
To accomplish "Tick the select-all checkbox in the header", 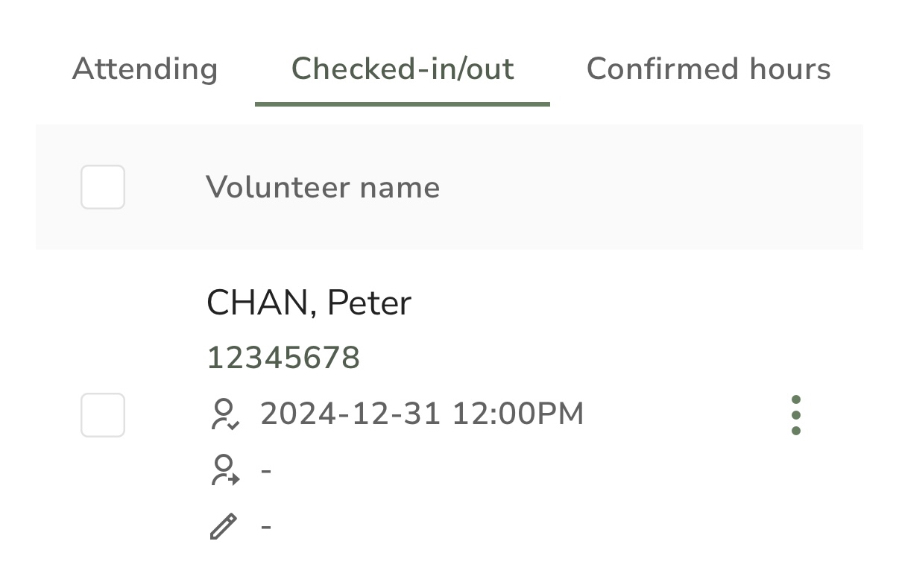I will (102, 187).
